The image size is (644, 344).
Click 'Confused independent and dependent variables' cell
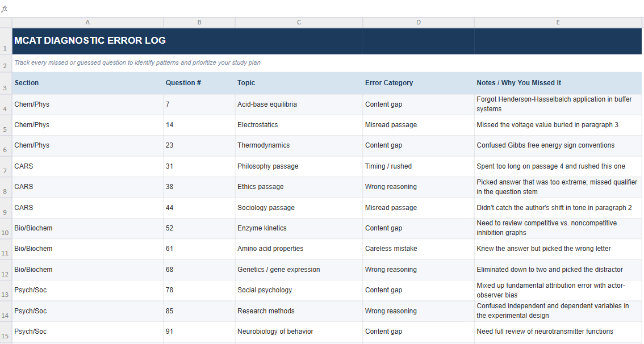tap(558, 311)
